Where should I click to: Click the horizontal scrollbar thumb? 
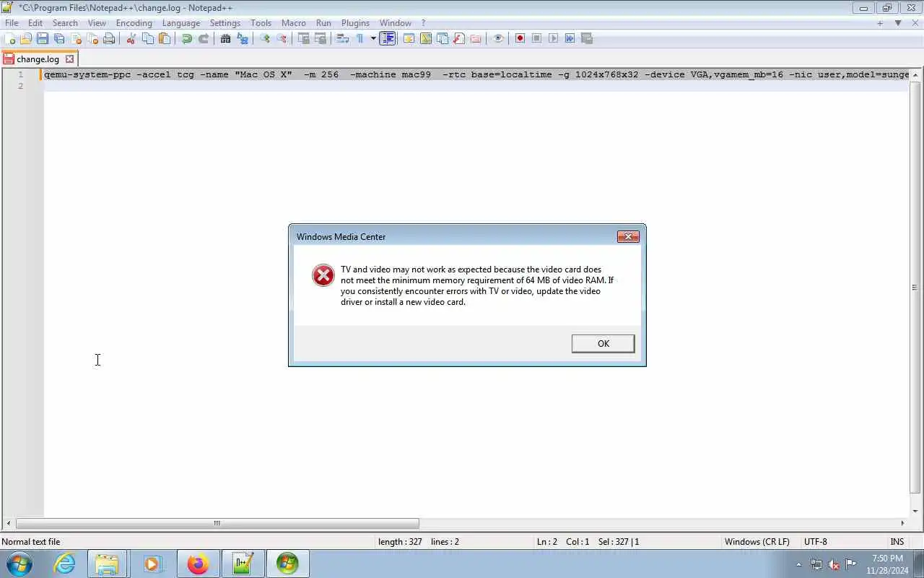[x=217, y=523]
